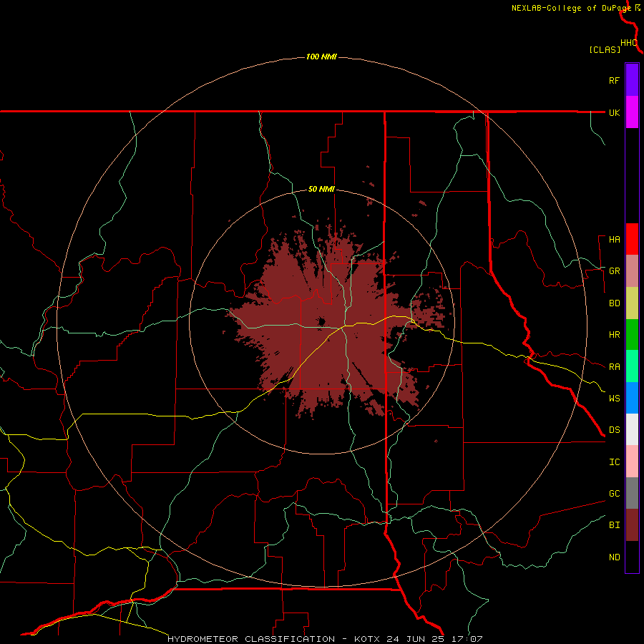Click the red HA legend color swatch

pos(632,239)
